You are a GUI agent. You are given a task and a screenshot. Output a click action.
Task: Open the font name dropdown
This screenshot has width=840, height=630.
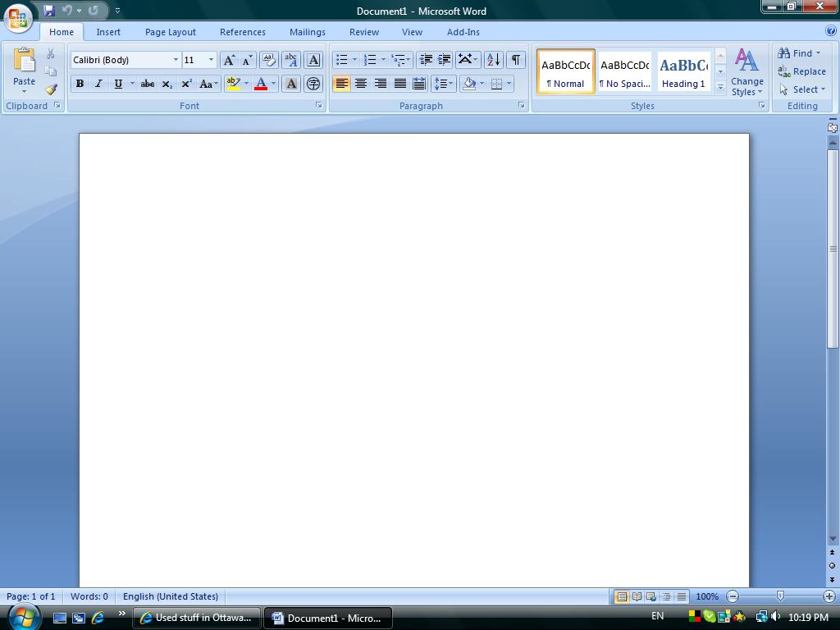click(x=176, y=60)
